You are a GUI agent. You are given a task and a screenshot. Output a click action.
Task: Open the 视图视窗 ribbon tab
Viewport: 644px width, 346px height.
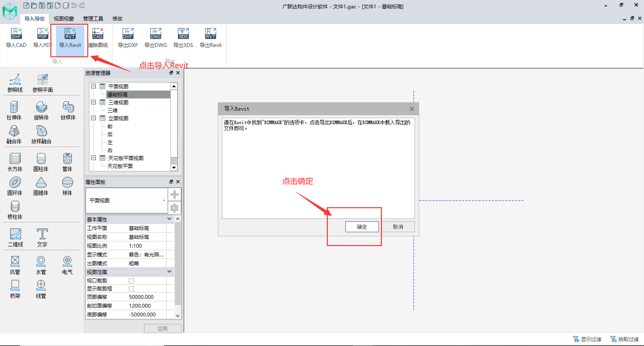[x=64, y=18]
